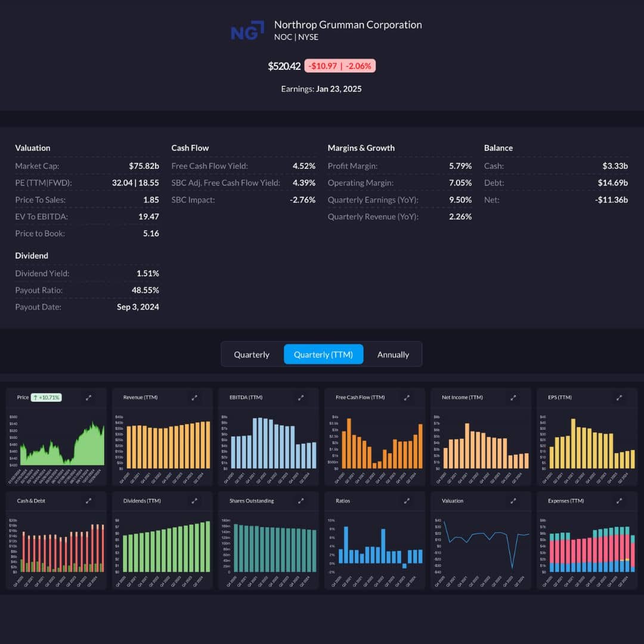Click the Cash Flow section heading
This screenshot has height=644, width=644.
pyautogui.click(x=190, y=148)
